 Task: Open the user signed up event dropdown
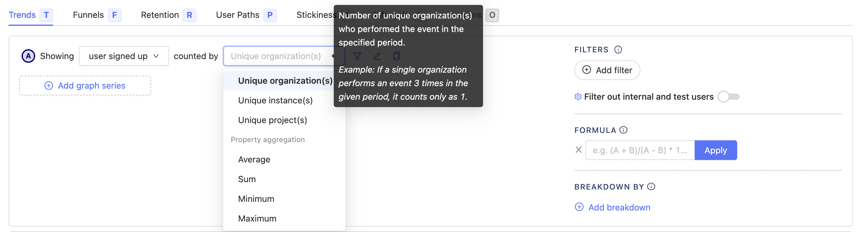[x=124, y=56]
